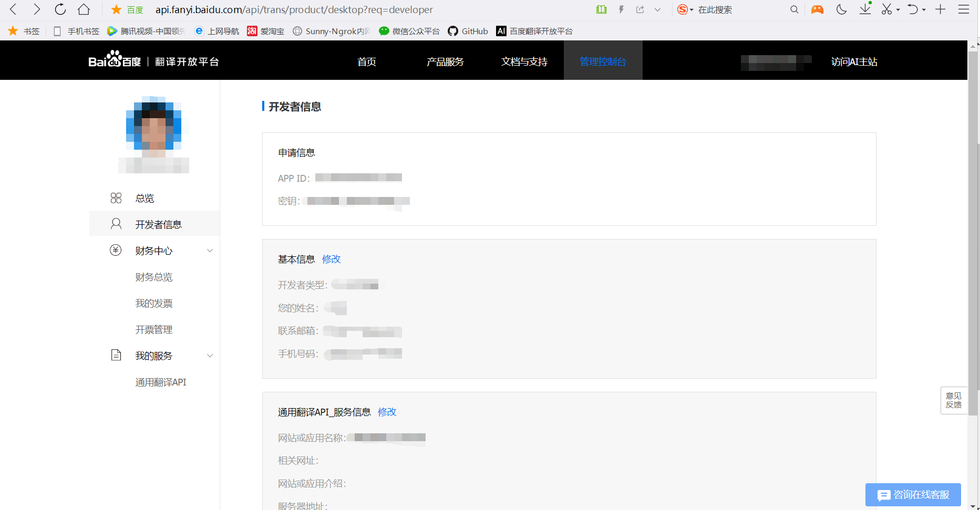Open the 文档与支持 menu item
Image resolution: width=980 pixels, height=510 pixels.
click(524, 61)
